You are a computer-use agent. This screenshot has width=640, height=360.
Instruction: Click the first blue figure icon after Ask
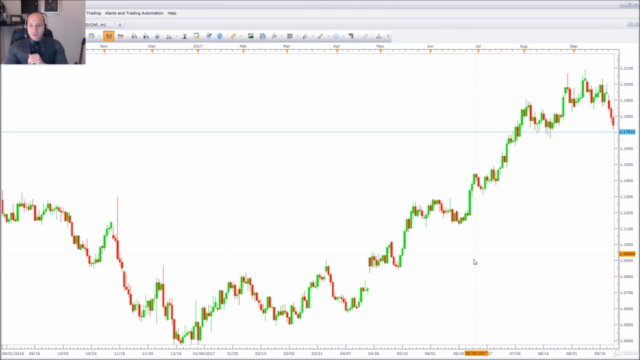(x=134, y=36)
